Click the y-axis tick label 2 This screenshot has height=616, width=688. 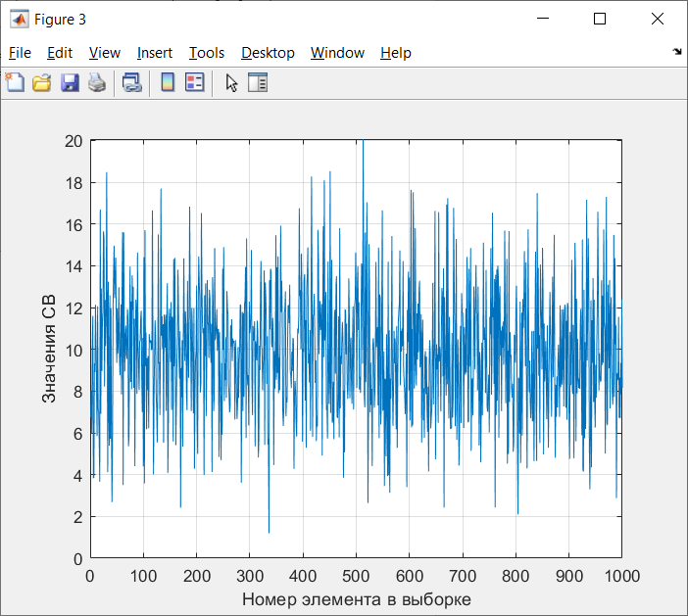point(78,518)
